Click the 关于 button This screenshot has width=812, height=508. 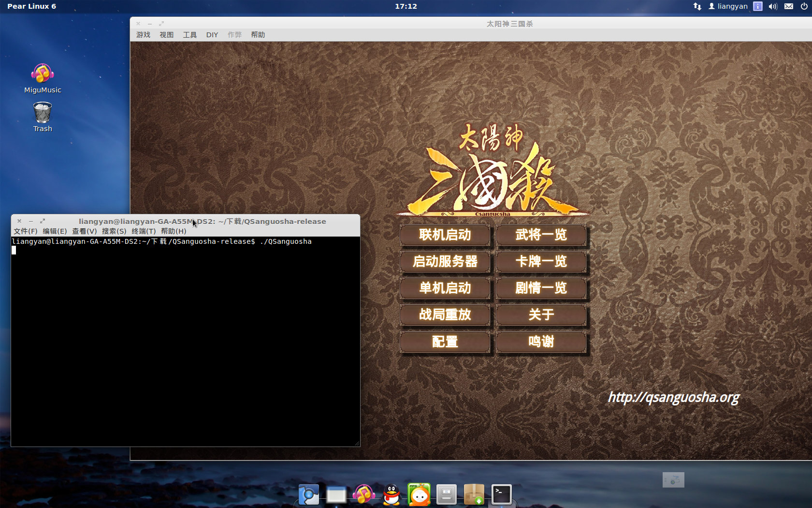click(x=541, y=315)
